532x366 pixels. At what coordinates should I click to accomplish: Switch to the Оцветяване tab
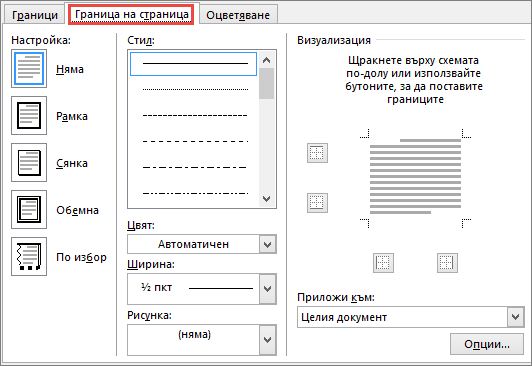pyautogui.click(x=238, y=15)
